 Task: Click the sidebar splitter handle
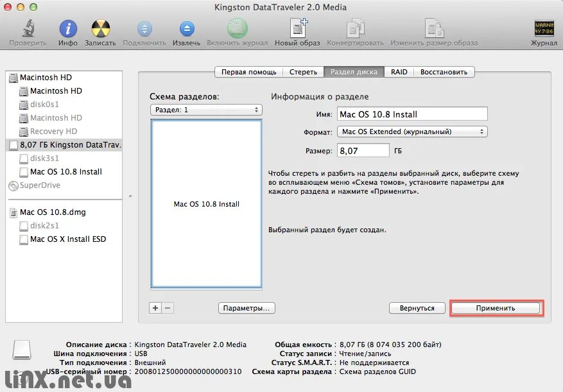click(130, 196)
